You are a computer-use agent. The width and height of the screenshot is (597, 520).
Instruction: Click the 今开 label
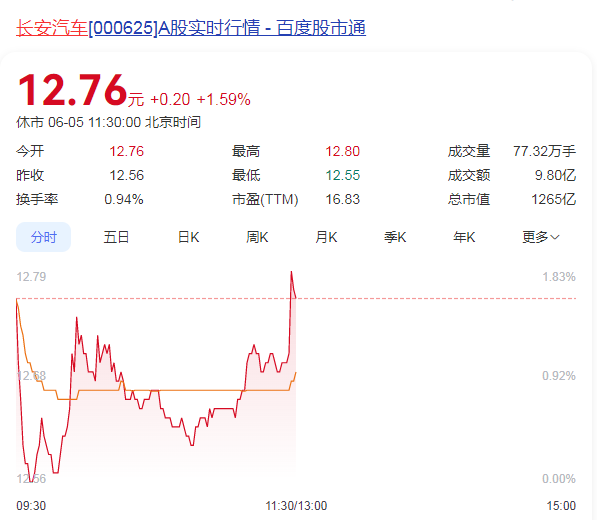[30, 151]
